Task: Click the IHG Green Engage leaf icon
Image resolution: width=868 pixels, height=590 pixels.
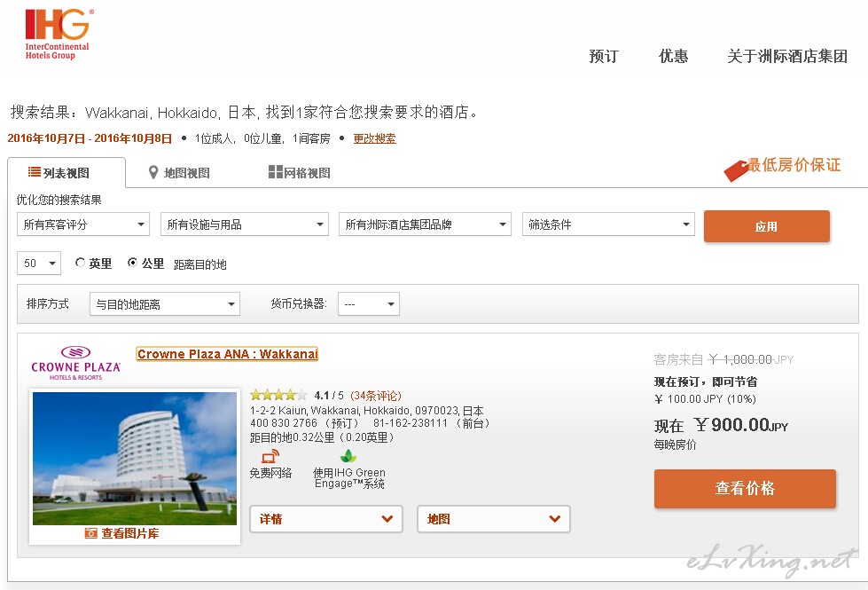Action: (x=348, y=457)
